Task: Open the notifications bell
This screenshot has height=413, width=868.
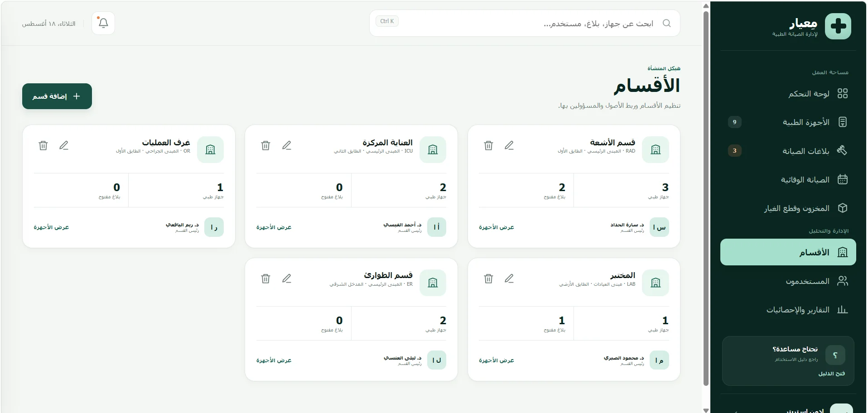Action: (x=103, y=23)
